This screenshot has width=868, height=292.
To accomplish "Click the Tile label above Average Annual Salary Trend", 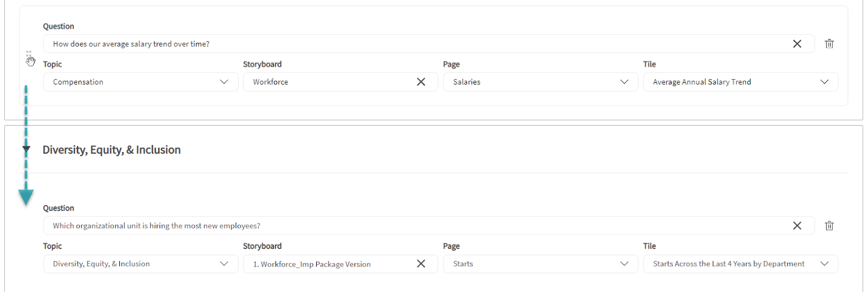I will point(649,64).
